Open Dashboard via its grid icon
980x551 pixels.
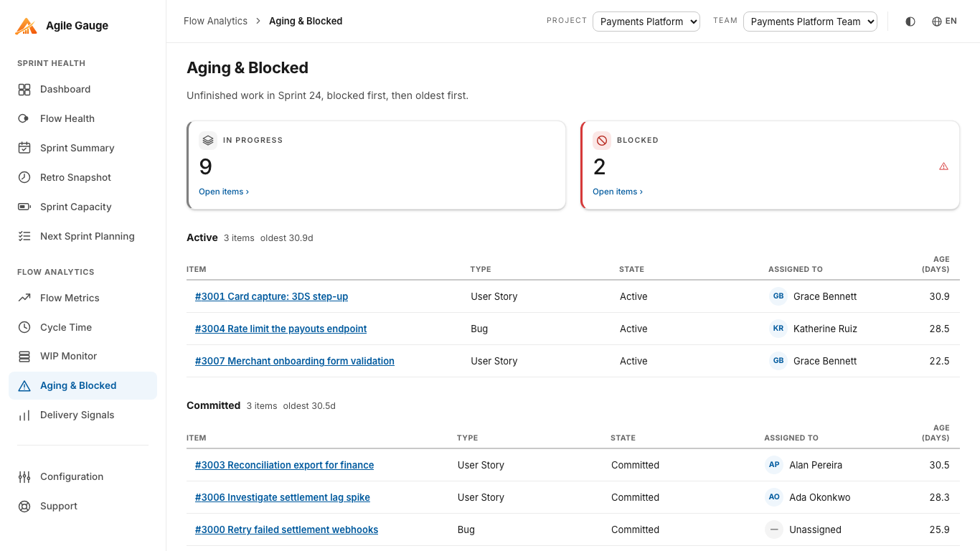(x=24, y=90)
